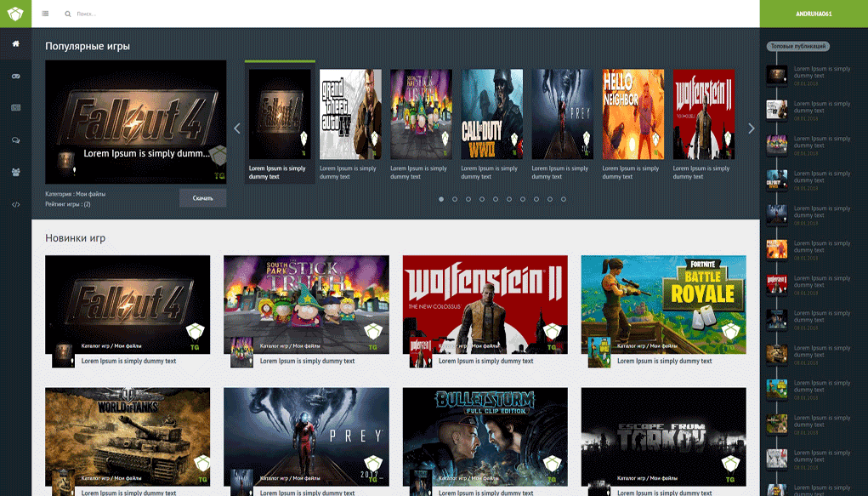Click Lorem Ipsum title under South Park card
The width and height of the screenshot is (868, 496).
point(307,361)
